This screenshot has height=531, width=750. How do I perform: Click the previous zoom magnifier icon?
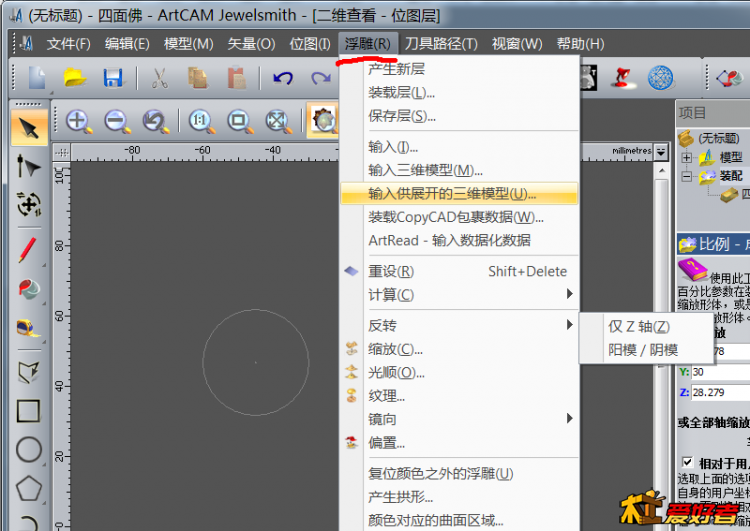tap(155, 121)
